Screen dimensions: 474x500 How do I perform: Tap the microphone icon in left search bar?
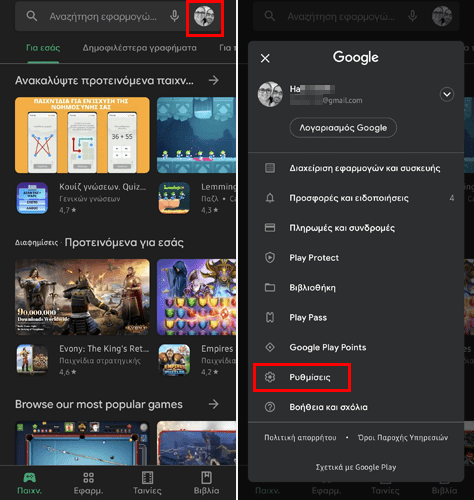coord(174,16)
